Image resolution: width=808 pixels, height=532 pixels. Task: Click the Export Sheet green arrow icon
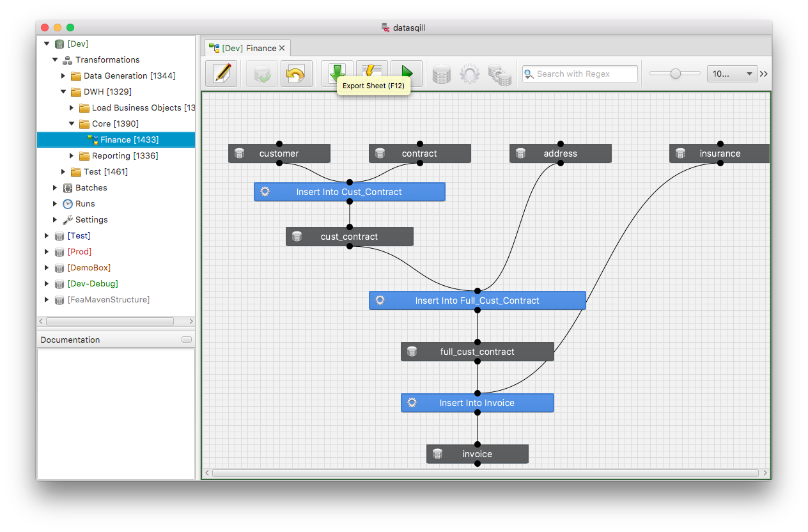(337, 72)
